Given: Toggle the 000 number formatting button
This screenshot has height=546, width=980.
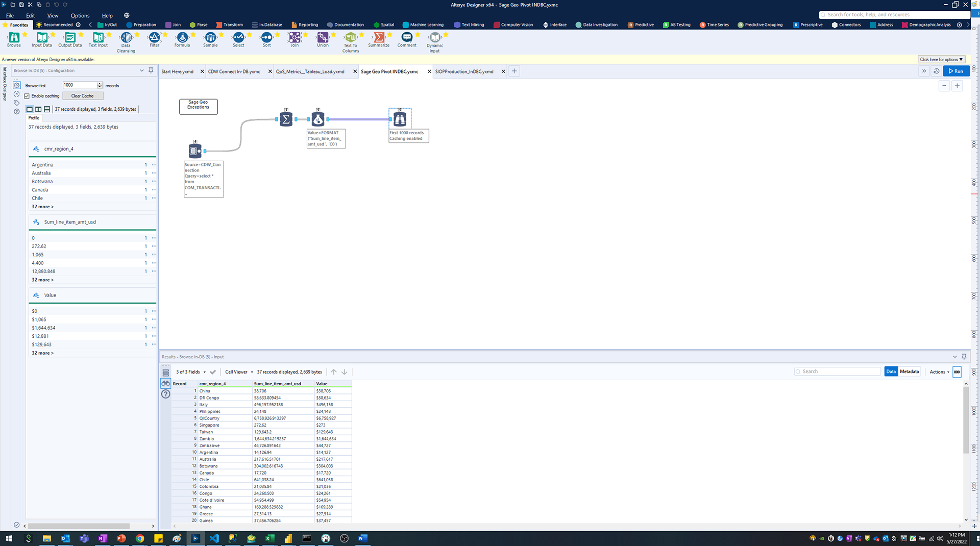Looking at the screenshot, I should click(x=957, y=372).
